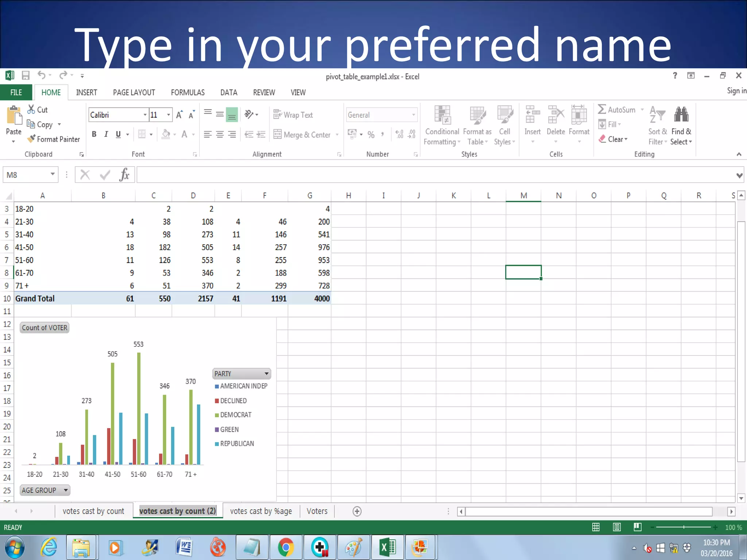This screenshot has height=560, width=747.
Task: Toggle bottom align for cell text
Action: coord(232,115)
